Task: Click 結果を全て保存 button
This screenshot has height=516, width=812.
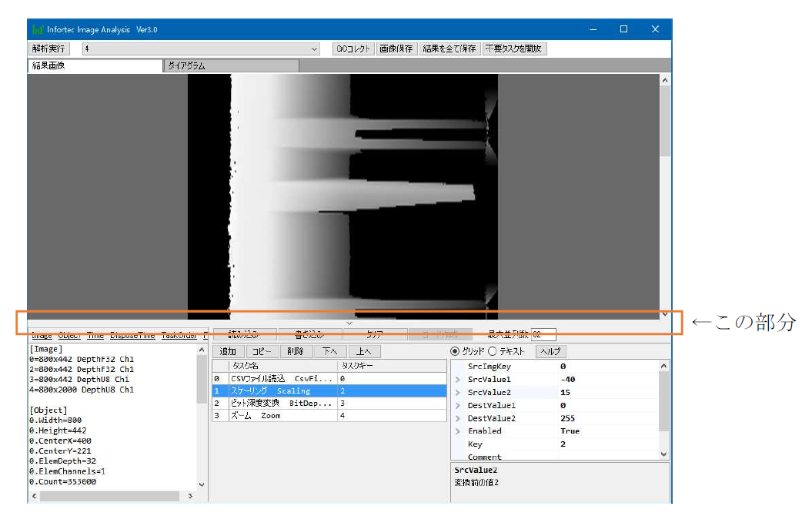Action: pos(449,49)
